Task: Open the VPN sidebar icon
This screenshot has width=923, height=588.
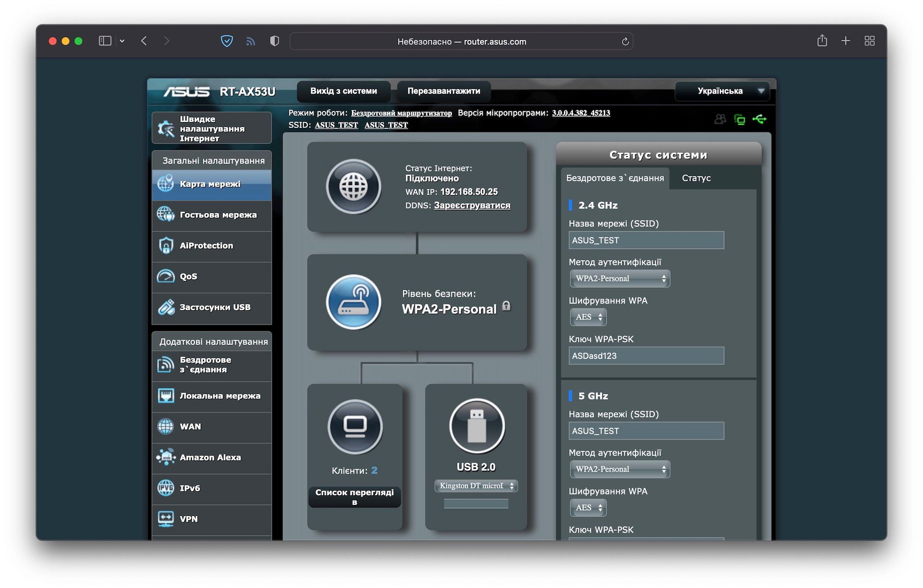Action: pos(165,519)
